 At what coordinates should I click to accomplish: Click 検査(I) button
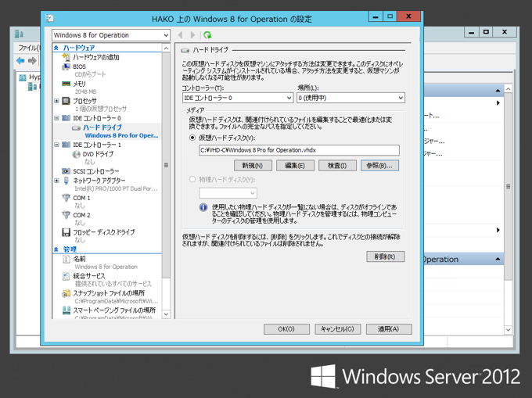pos(337,166)
